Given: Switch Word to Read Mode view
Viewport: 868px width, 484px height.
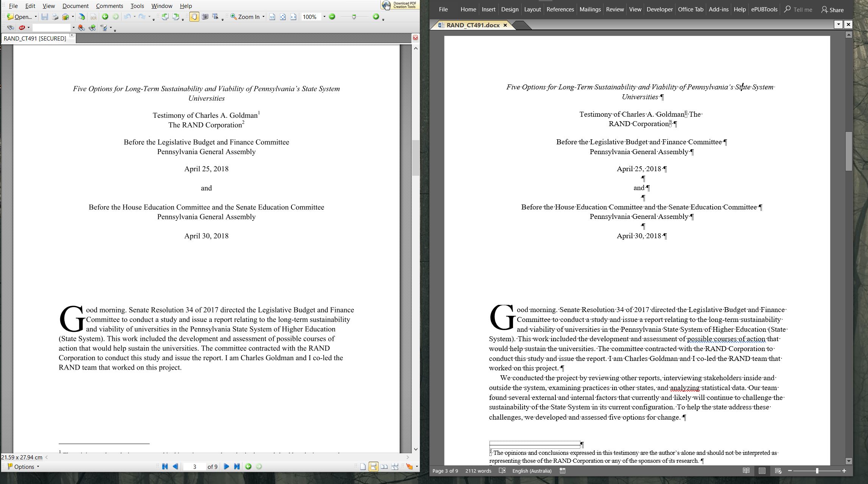Looking at the screenshot, I should pos(746,471).
